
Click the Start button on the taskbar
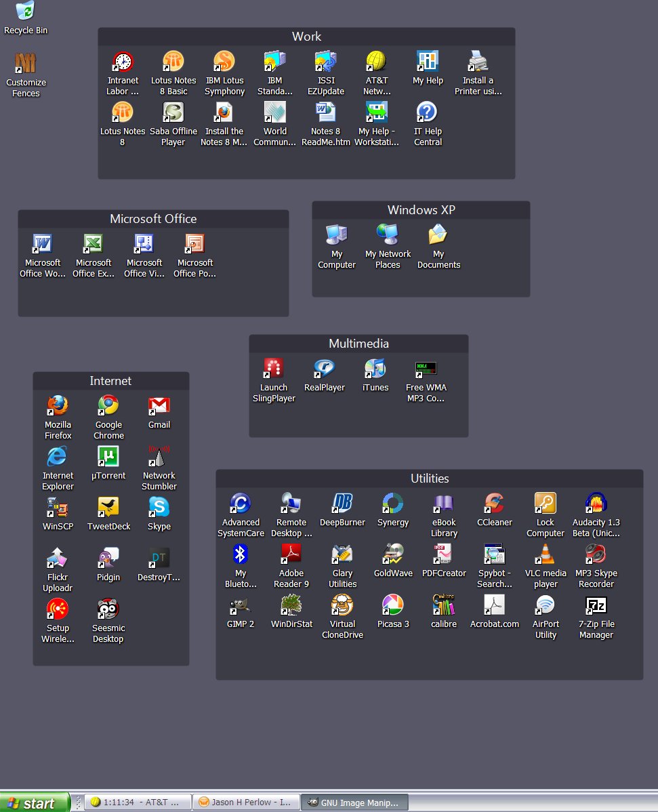click(x=34, y=803)
